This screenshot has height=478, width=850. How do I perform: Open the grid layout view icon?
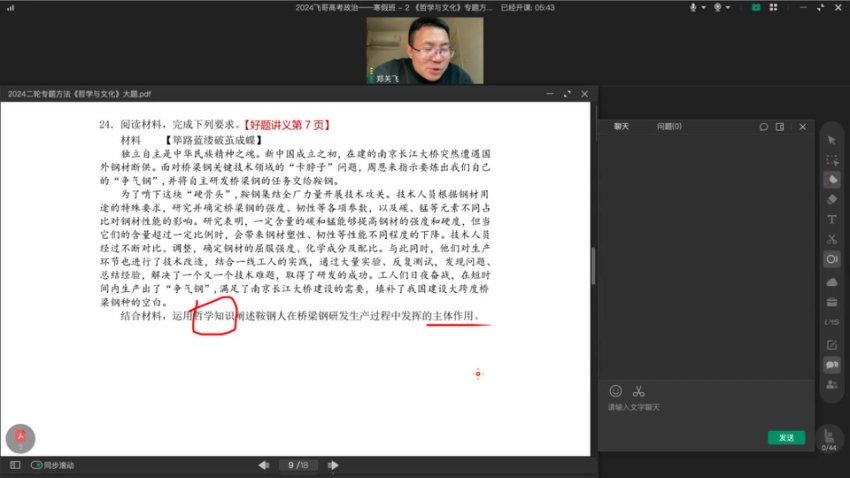pos(774,8)
